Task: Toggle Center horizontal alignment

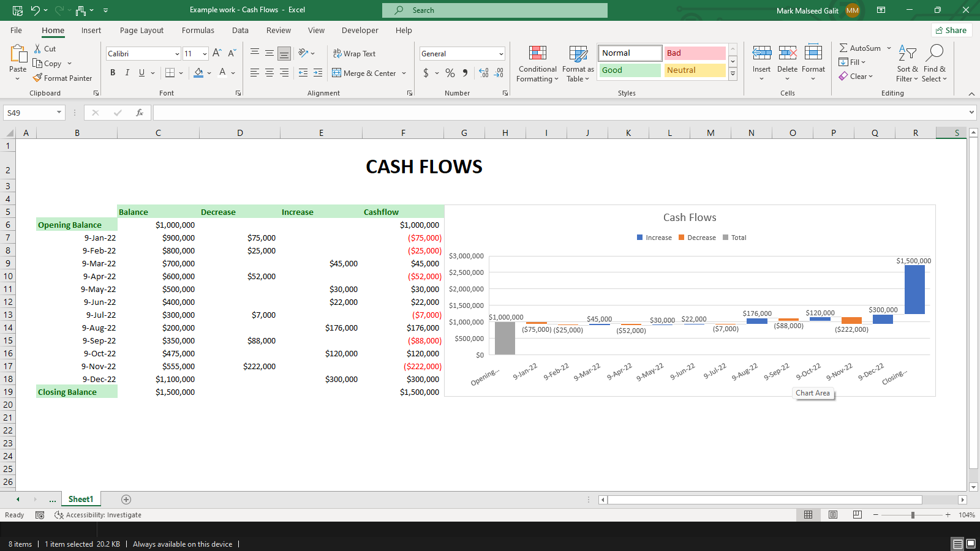Action: 269,73
